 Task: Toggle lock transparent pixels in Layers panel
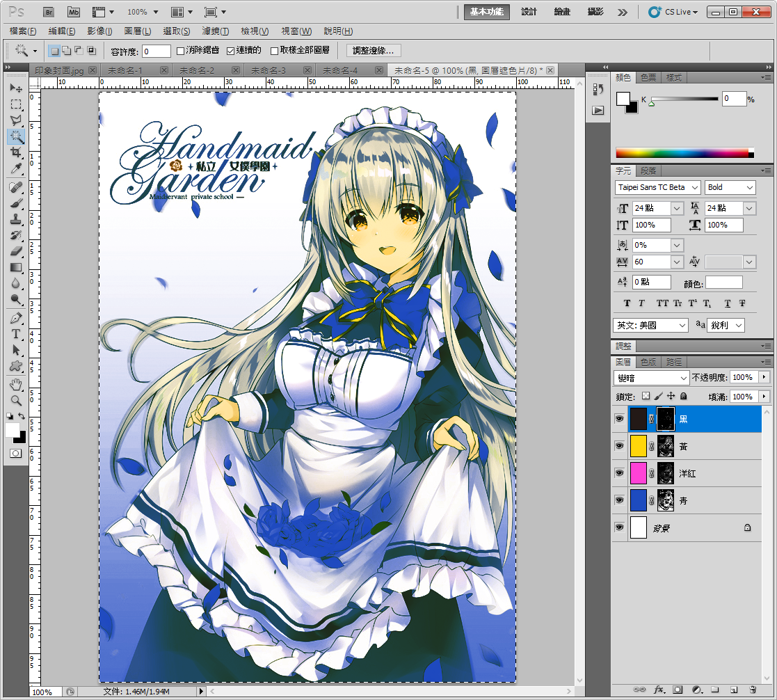[646, 396]
